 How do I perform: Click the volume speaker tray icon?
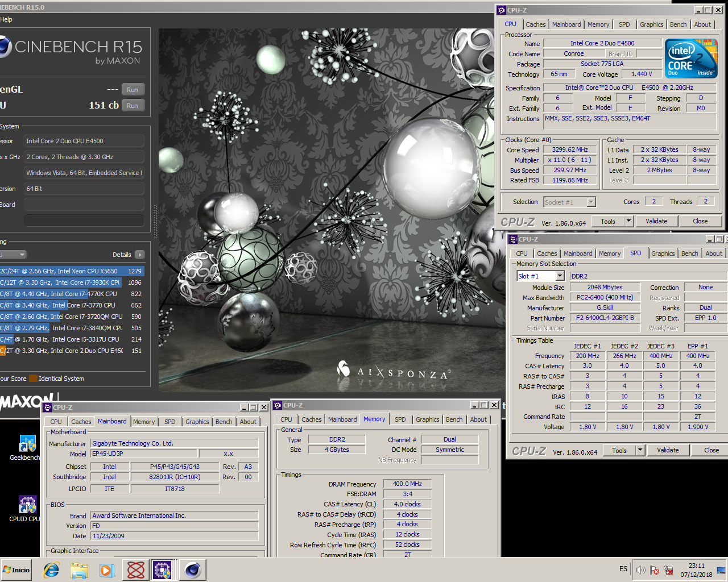(x=641, y=570)
